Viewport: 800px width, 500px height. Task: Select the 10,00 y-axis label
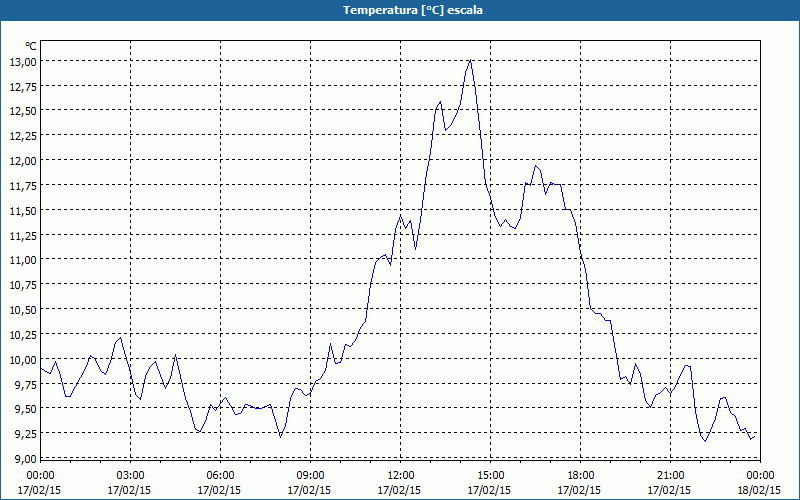(22, 360)
